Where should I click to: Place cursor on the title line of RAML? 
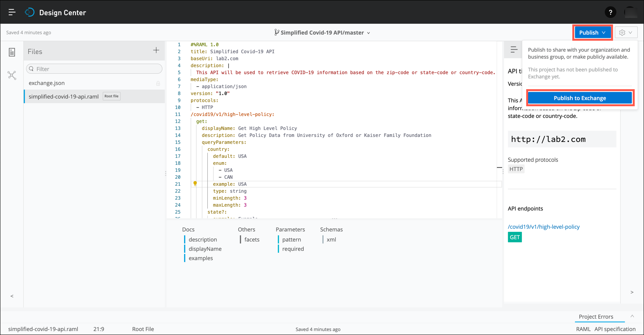[x=232, y=52]
